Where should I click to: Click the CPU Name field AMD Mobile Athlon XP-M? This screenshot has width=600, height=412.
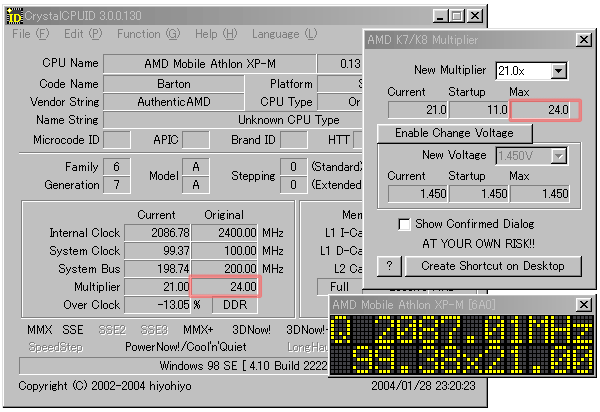[x=210, y=64]
